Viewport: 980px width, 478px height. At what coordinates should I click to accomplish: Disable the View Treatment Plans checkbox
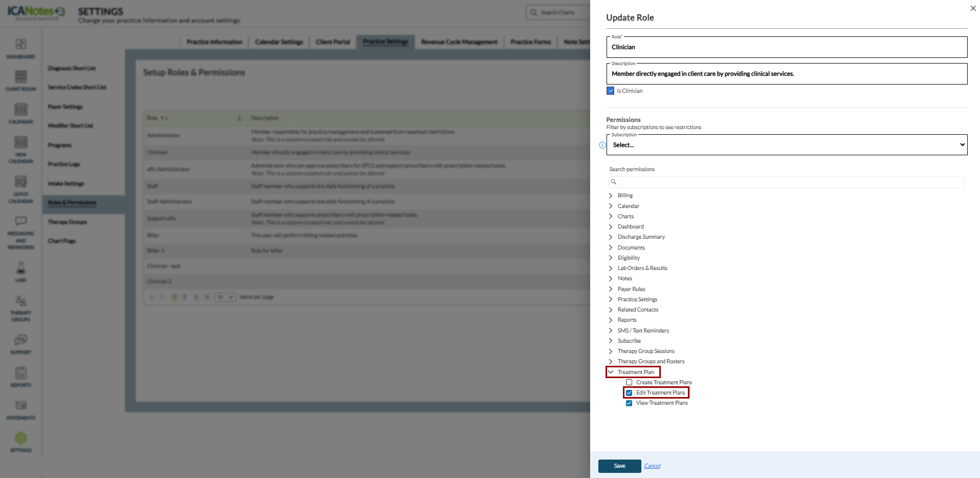(629, 403)
